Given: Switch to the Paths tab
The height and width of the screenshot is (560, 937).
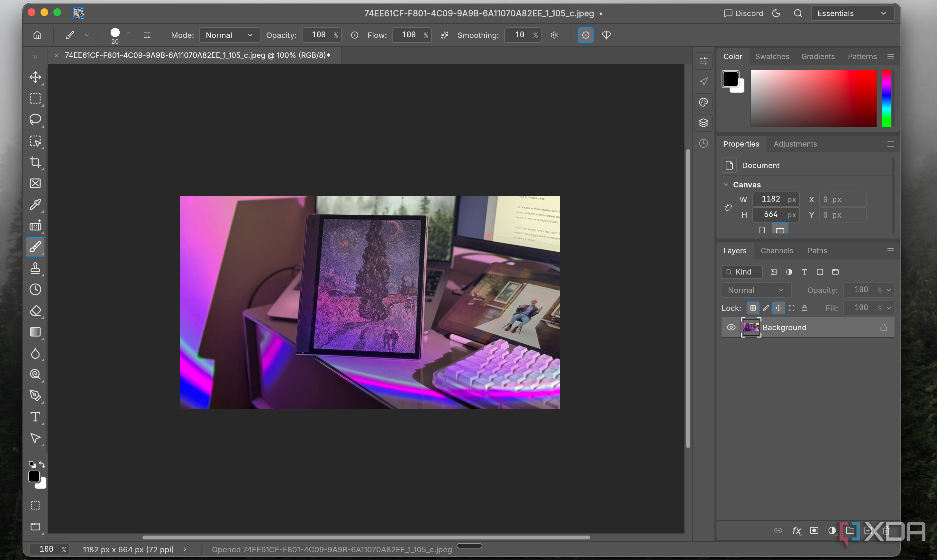Looking at the screenshot, I should 817,250.
